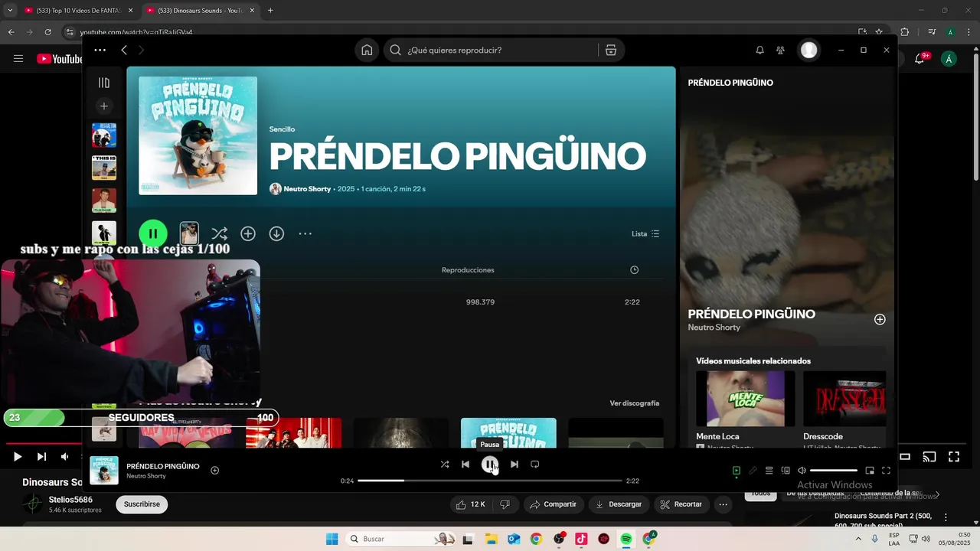980x551 pixels.
Task: Open Friend Activity icon in Spotify header
Action: point(780,50)
